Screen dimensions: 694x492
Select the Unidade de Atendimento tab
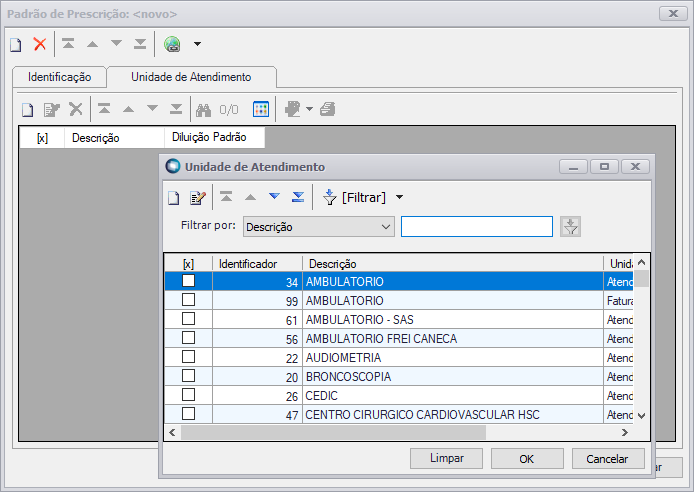191,77
